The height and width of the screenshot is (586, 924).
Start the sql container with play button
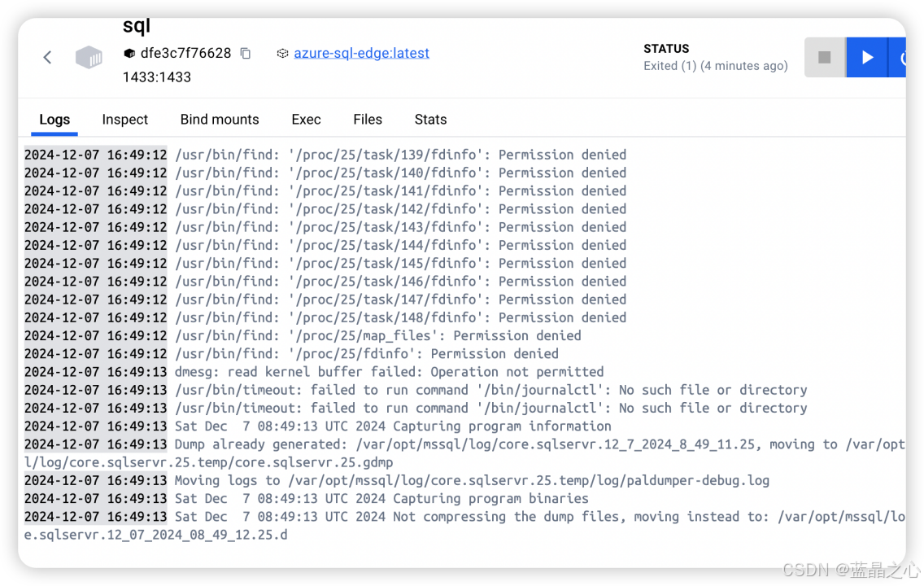tap(867, 57)
